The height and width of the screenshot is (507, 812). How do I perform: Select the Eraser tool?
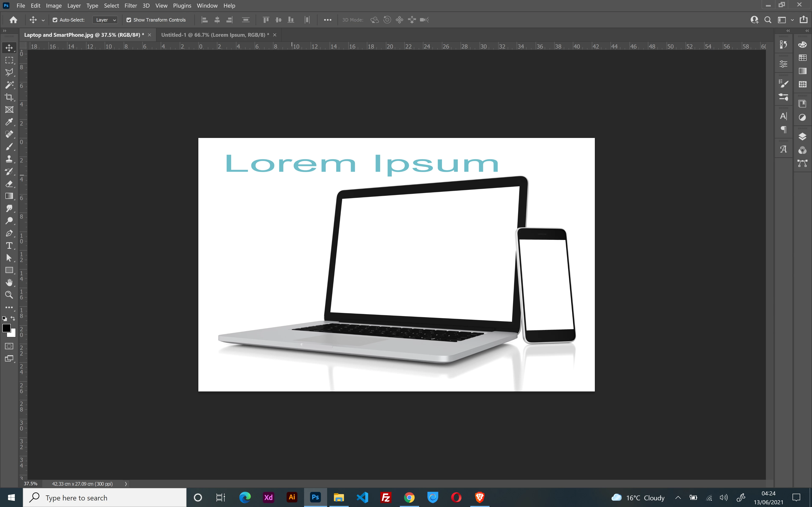(x=9, y=184)
